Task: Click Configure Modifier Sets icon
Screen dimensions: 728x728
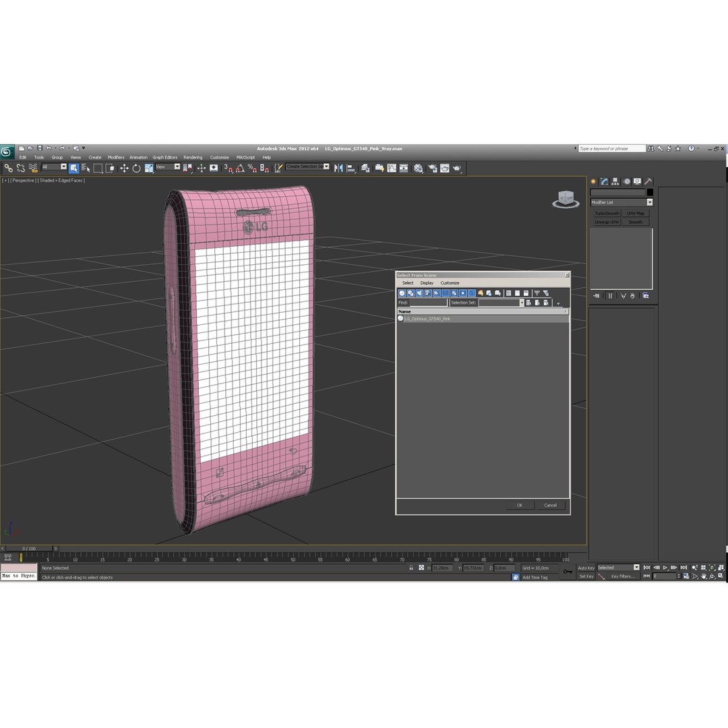Action: [x=645, y=296]
